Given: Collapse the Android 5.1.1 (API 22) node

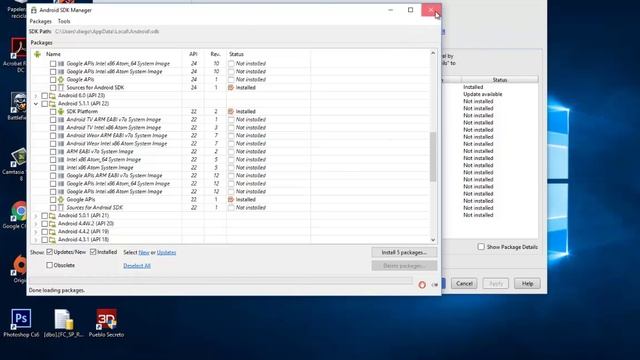Looking at the screenshot, I should [x=36, y=104].
